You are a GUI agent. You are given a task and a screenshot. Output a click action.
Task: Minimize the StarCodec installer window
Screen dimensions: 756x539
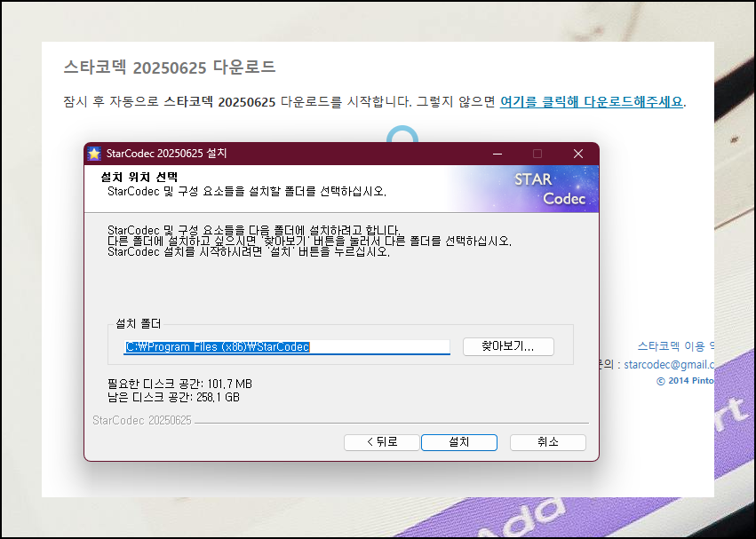pos(497,154)
